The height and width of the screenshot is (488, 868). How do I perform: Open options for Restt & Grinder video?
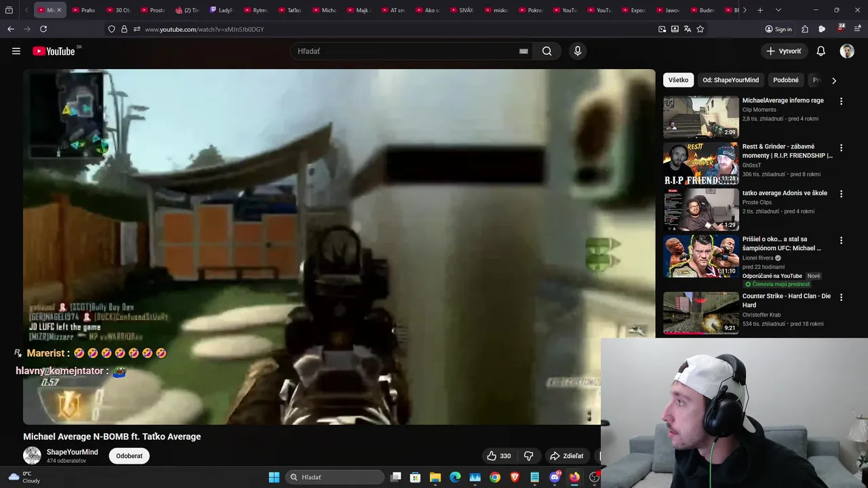(x=842, y=147)
